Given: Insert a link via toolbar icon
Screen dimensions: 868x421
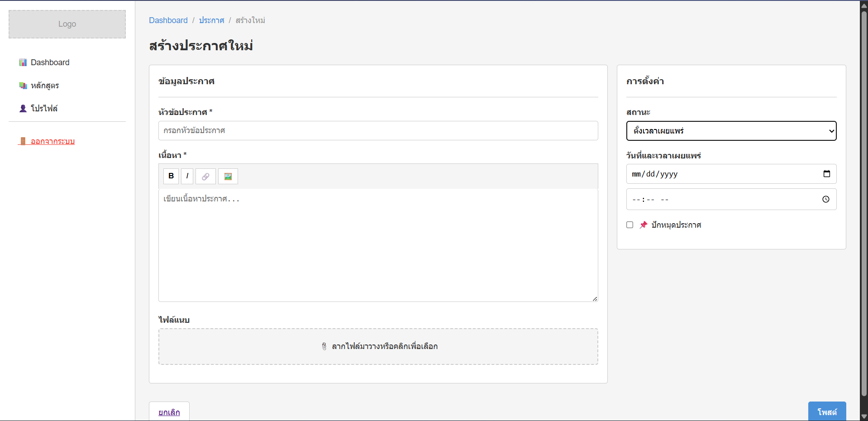Looking at the screenshot, I should tap(205, 176).
